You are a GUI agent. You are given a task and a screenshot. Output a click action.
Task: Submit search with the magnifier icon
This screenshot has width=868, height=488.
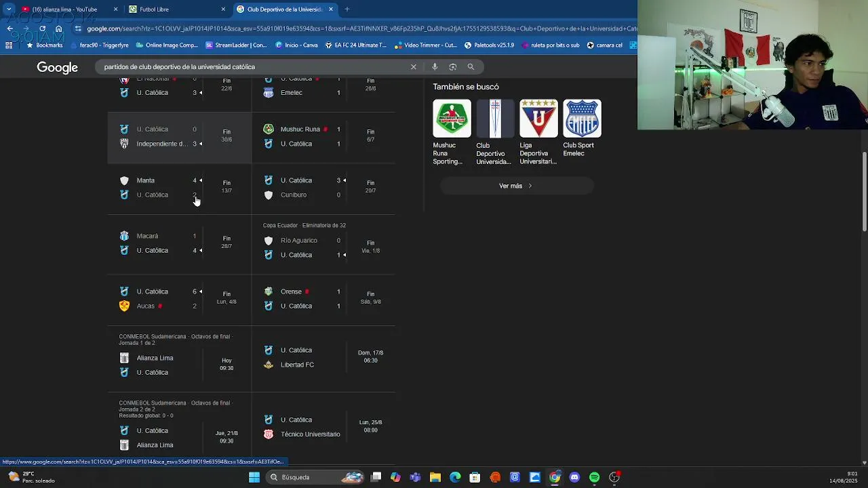471,67
